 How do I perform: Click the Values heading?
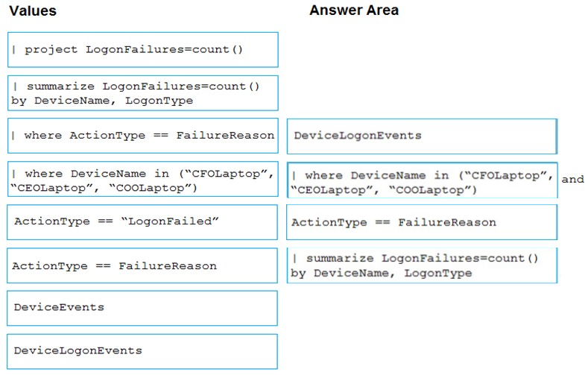point(33,11)
